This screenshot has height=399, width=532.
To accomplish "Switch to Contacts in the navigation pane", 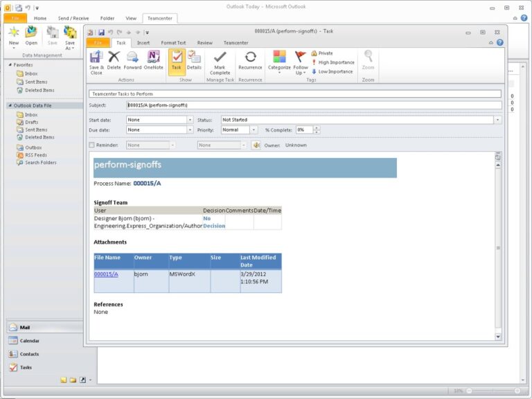I will [44, 354].
